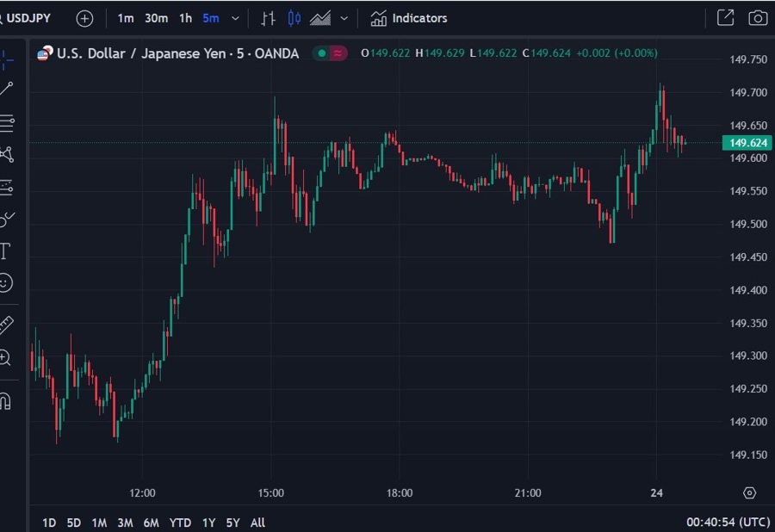Switch to the 1m timeframe
Image resolution: width=775 pixels, height=532 pixels.
tap(126, 18)
